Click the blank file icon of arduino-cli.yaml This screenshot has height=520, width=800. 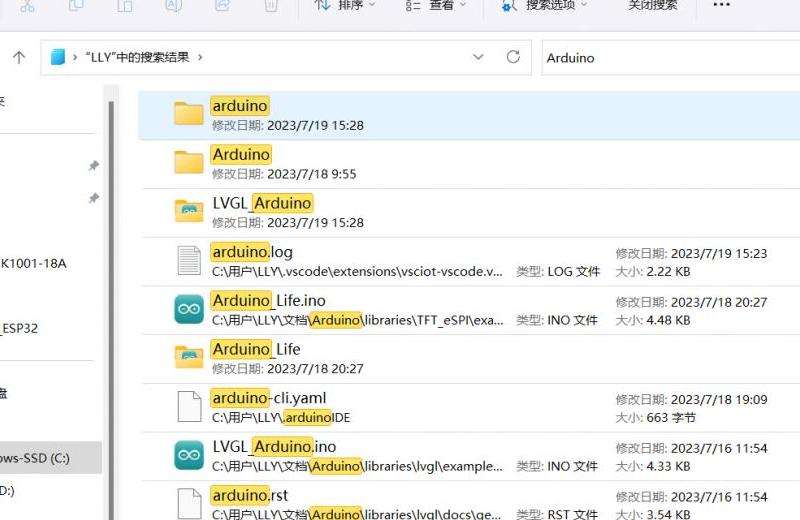point(189,407)
